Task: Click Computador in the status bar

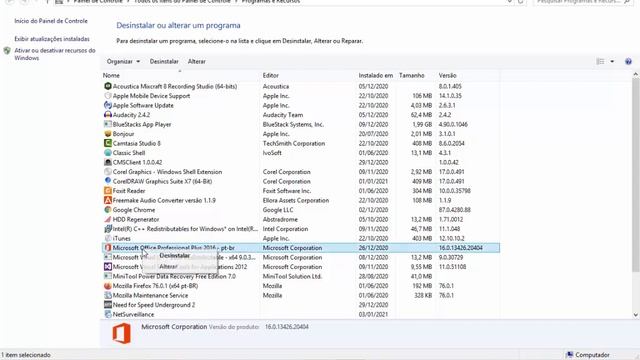Action: coord(588,355)
